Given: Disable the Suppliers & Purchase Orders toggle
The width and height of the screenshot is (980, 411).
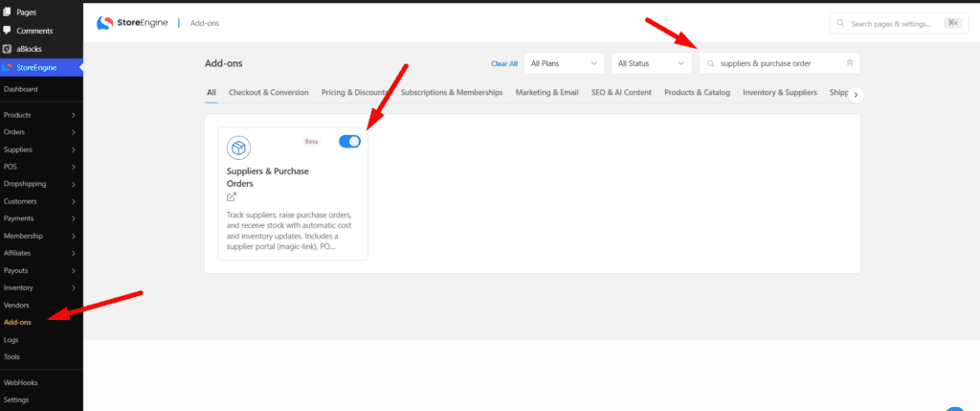Looking at the screenshot, I should [350, 142].
